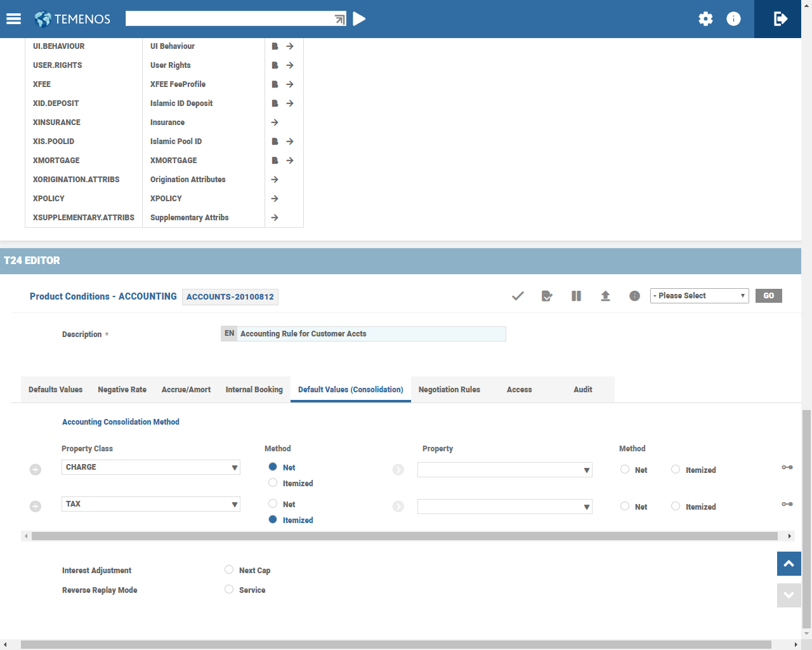812x650 pixels.
Task: Click the scroll-to-top up arrow button
Action: tap(789, 564)
